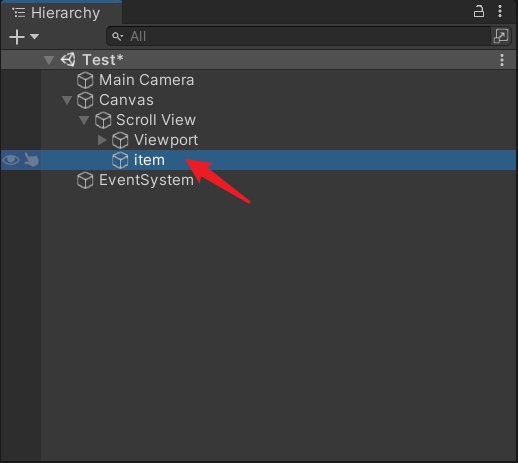Image resolution: width=518 pixels, height=463 pixels.
Task: Click the search magnifier icon
Action: (x=117, y=36)
